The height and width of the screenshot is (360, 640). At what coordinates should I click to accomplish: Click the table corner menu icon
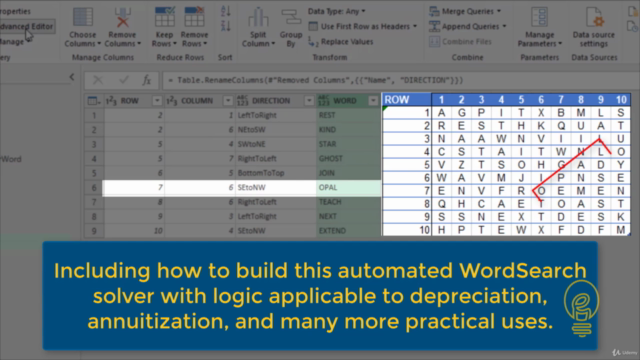tap(94, 101)
